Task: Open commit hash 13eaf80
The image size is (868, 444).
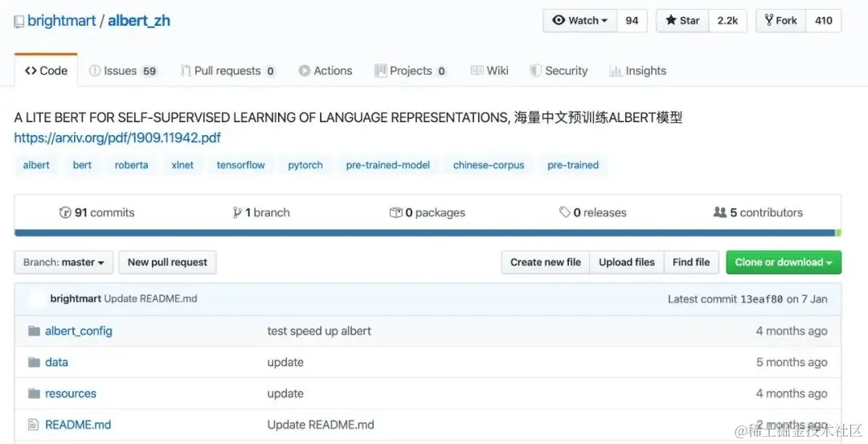Action: [762, 299]
